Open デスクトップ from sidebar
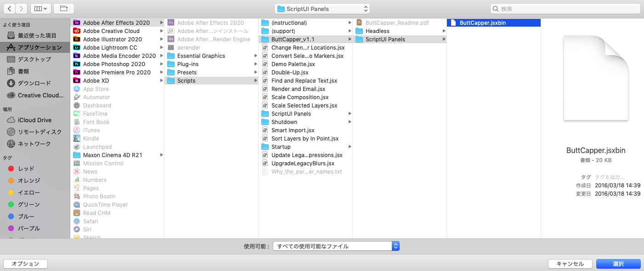This screenshot has width=644, height=271. 35,59
